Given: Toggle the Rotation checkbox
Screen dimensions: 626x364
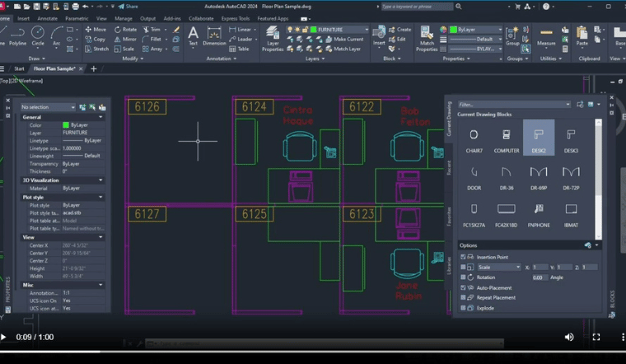Looking at the screenshot, I should point(463,277).
